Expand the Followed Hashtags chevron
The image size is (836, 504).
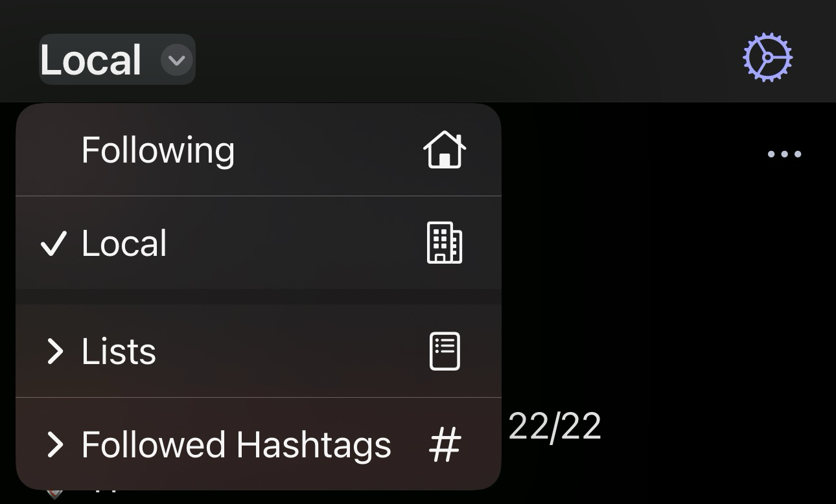[x=56, y=445]
